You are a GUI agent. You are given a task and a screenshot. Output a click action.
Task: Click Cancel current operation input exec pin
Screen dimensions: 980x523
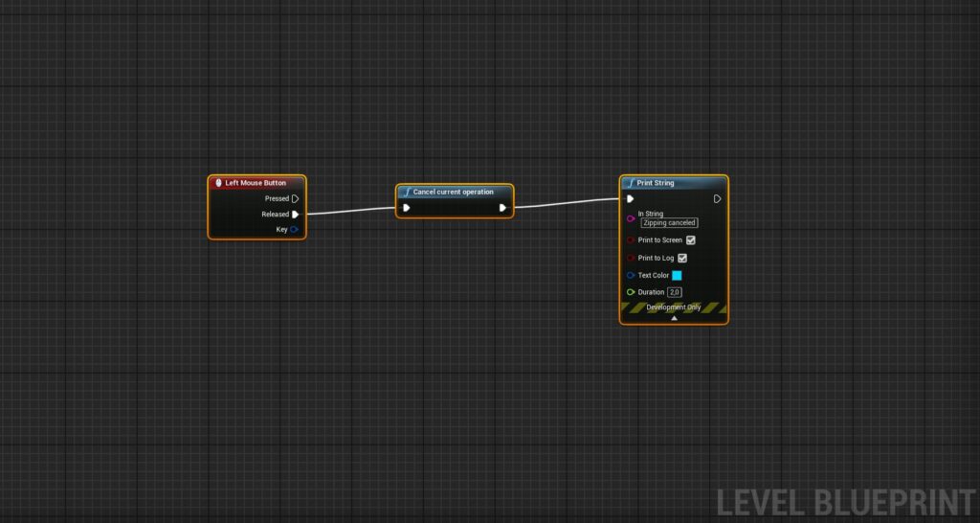click(x=407, y=207)
